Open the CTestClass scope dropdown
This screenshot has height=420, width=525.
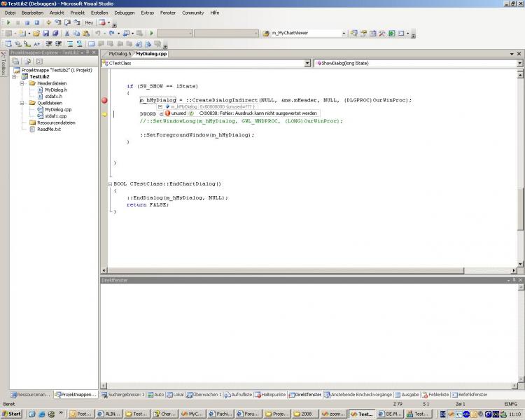(307, 63)
